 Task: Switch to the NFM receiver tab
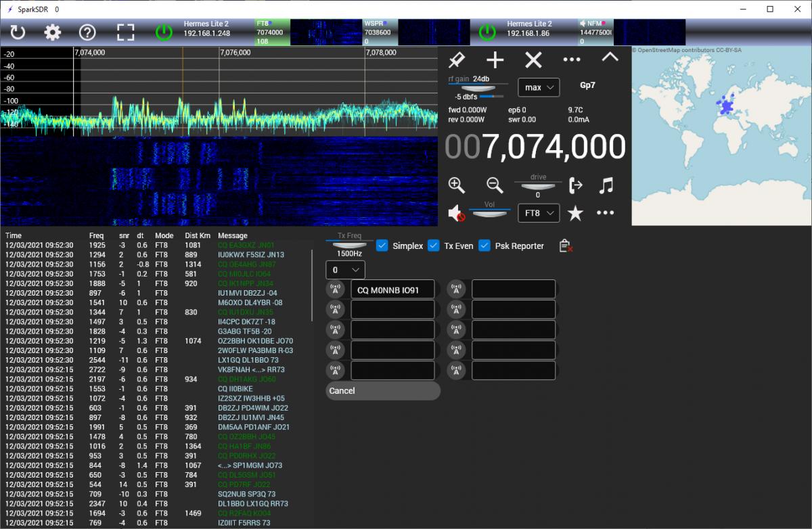coord(595,32)
